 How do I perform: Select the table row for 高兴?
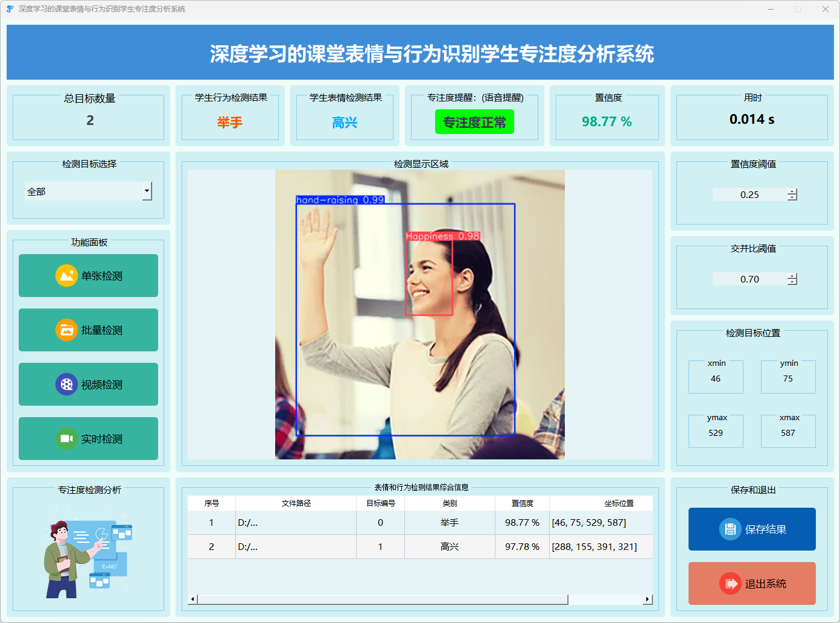click(x=450, y=547)
